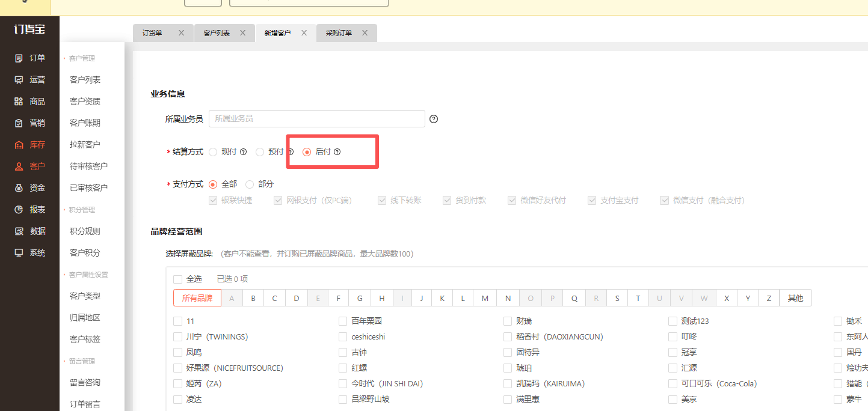This screenshot has height=411, width=868.
Task: Open 客户资质 in the submenu
Action: coord(85,102)
